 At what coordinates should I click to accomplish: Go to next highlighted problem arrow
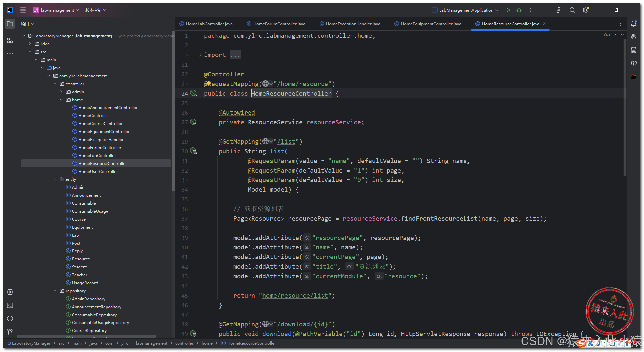pyautogui.click(x=623, y=35)
